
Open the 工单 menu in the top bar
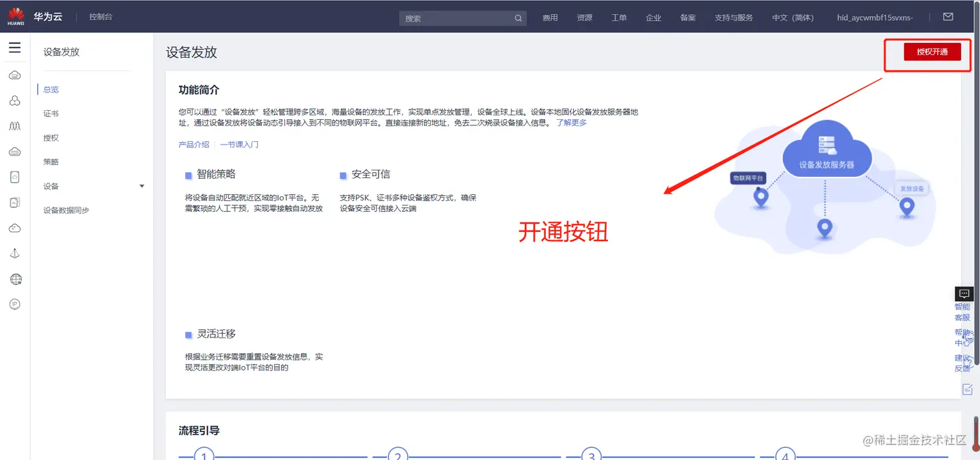pyautogui.click(x=618, y=17)
